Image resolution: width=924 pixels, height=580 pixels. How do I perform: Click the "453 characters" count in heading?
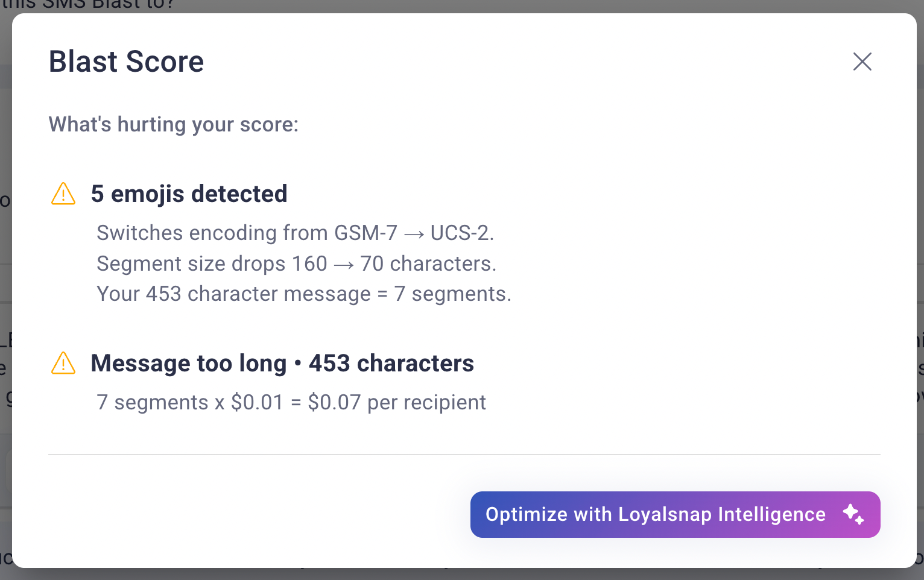[391, 364]
